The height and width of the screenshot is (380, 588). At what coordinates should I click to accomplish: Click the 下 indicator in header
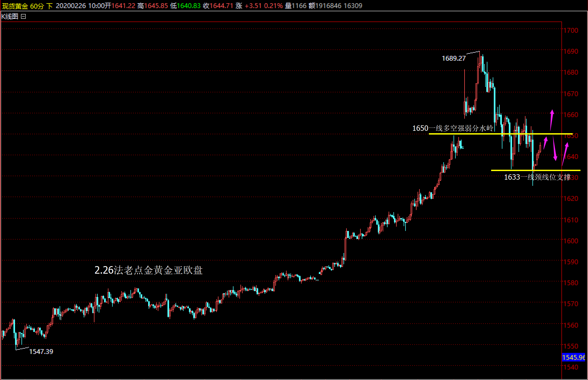49,6
